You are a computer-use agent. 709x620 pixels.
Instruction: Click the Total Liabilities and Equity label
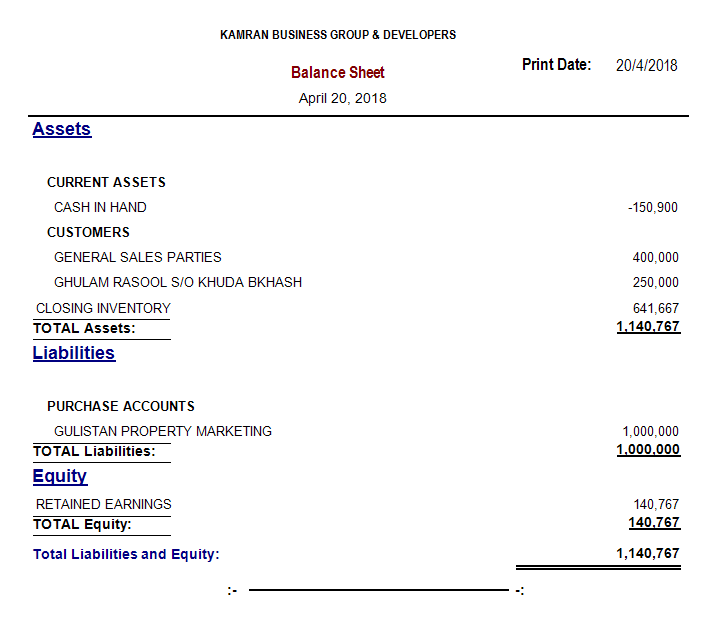(x=126, y=554)
